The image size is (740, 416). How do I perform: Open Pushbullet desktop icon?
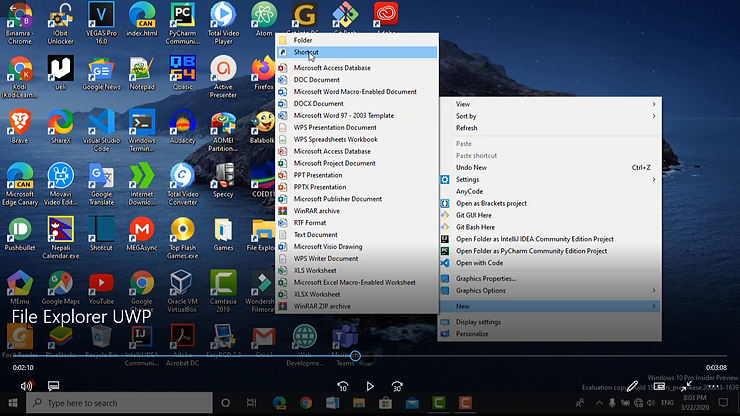click(20, 234)
